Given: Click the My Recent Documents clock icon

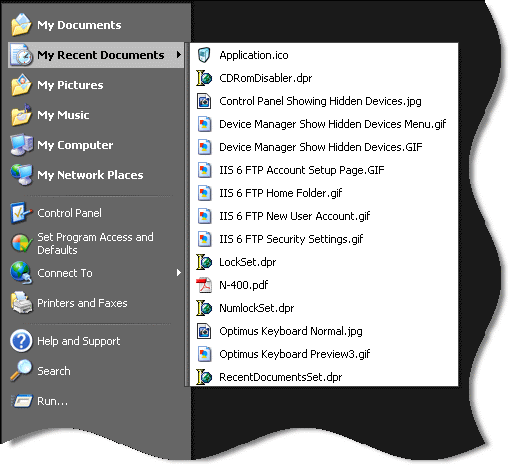Looking at the screenshot, I should (x=21, y=55).
